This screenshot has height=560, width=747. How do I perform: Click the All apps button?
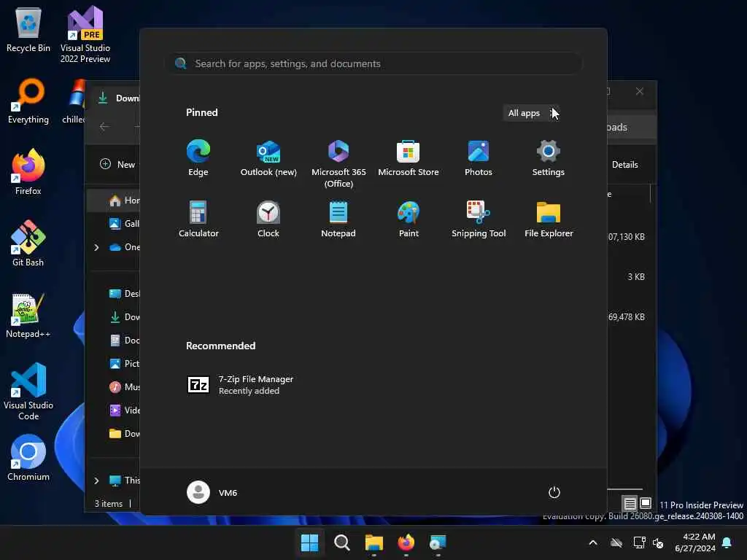[x=531, y=113]
